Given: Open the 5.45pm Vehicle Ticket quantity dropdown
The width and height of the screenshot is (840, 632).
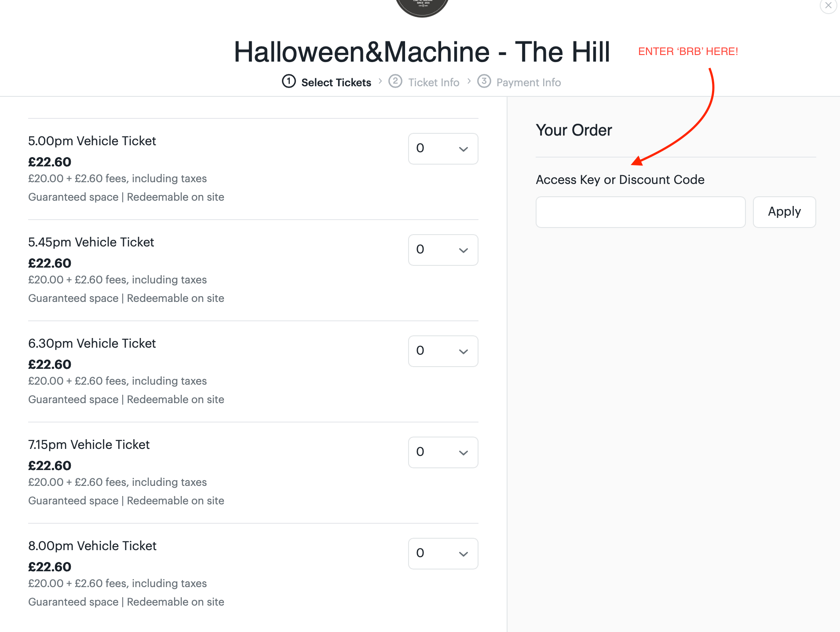Looking at the screenshot, I should (443, 250).
